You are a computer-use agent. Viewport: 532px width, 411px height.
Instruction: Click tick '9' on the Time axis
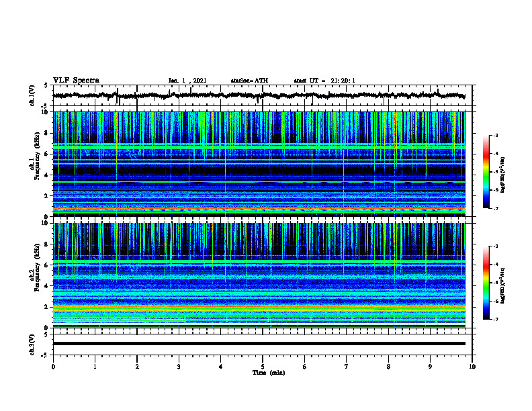(x=430, y=367)
